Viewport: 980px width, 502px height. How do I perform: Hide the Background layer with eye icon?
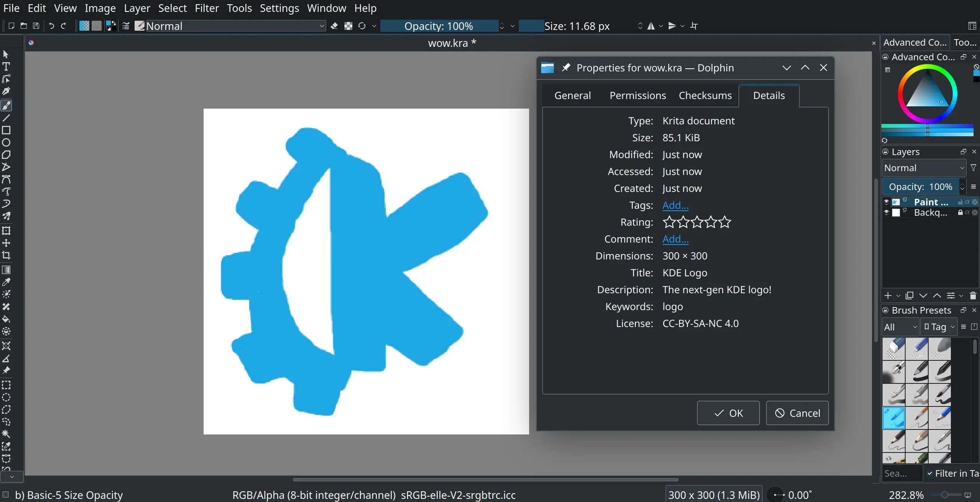pyautogui.click(x=886, y=212)
